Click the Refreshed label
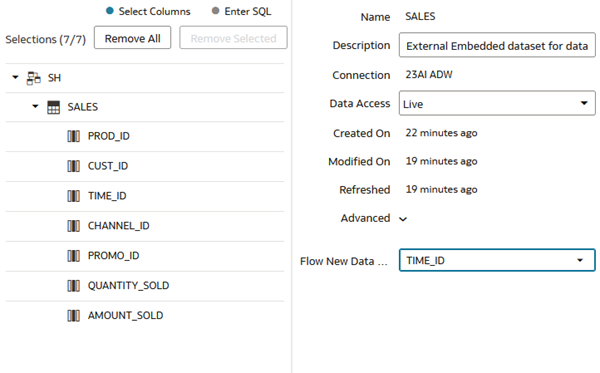Screen dimensions: 600x373 [365, 190]
